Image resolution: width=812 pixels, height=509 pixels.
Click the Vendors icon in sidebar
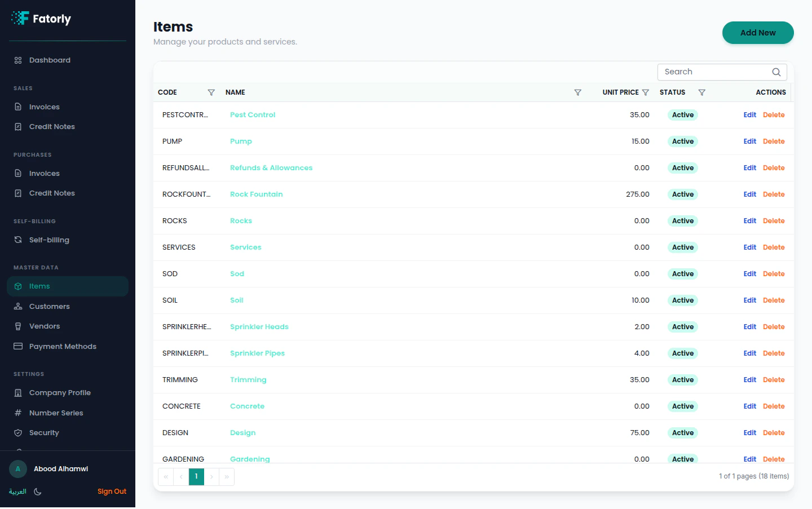pyautogui.click(x=18, y=326)
